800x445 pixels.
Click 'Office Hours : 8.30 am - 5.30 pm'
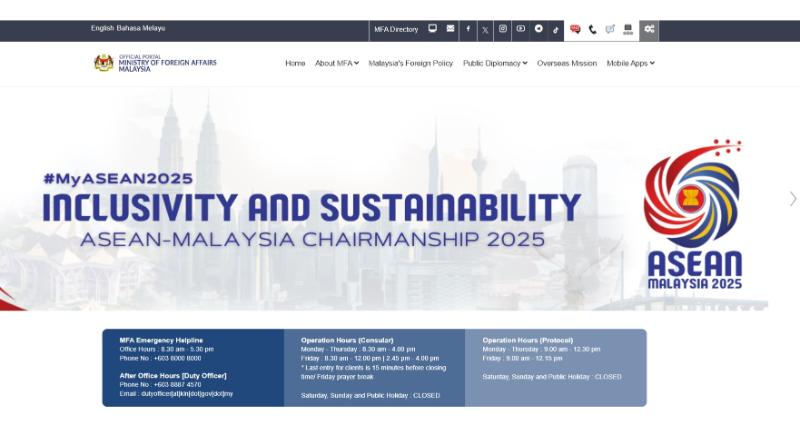(166, 349)
